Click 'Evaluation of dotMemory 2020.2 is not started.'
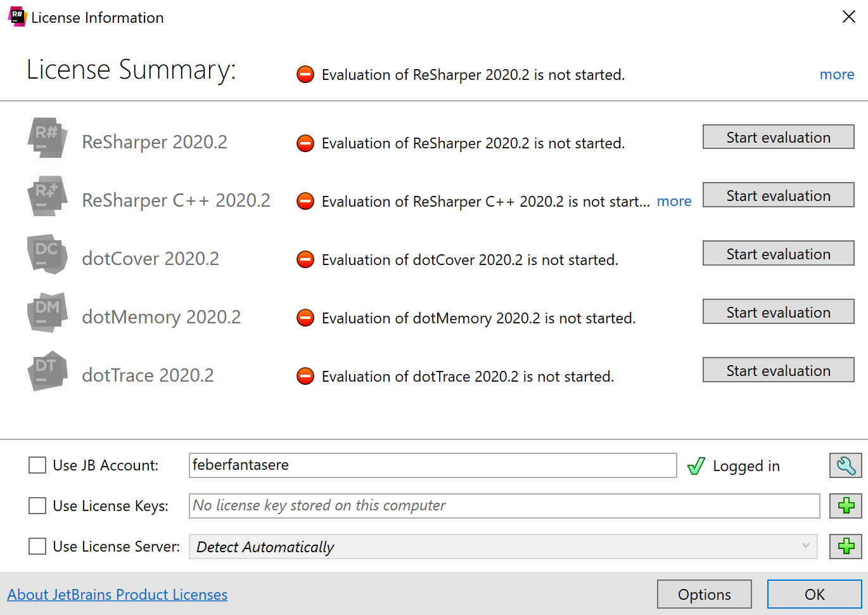This screenshot has height=615, width=868. (x=479, y=318)
